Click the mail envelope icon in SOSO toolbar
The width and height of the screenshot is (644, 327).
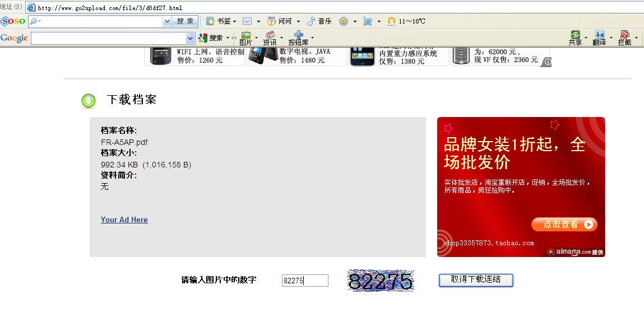[x=247, y=21]
